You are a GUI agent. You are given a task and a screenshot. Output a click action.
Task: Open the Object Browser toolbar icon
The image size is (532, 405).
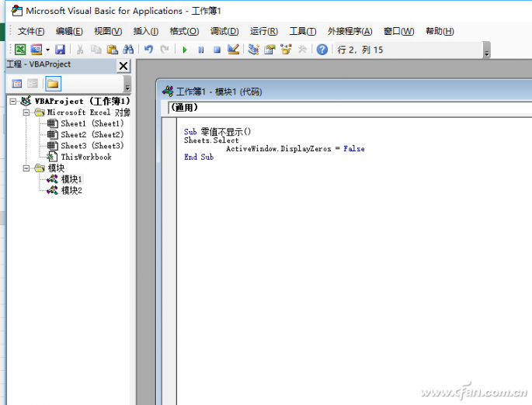tap(286, 50)
